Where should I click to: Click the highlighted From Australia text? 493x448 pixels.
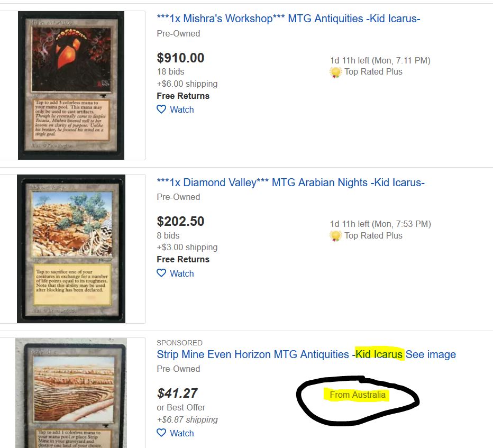point(358,395)
